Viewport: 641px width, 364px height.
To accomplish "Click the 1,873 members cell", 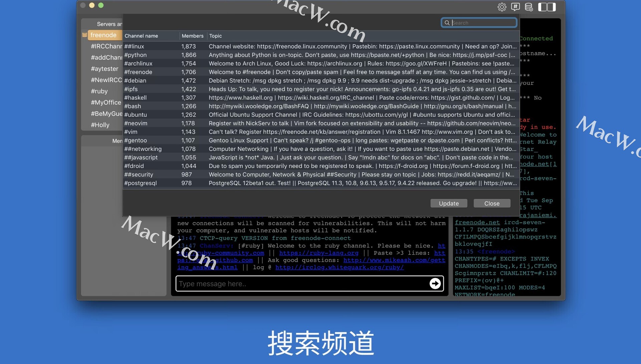I will (x=189, y=46).
